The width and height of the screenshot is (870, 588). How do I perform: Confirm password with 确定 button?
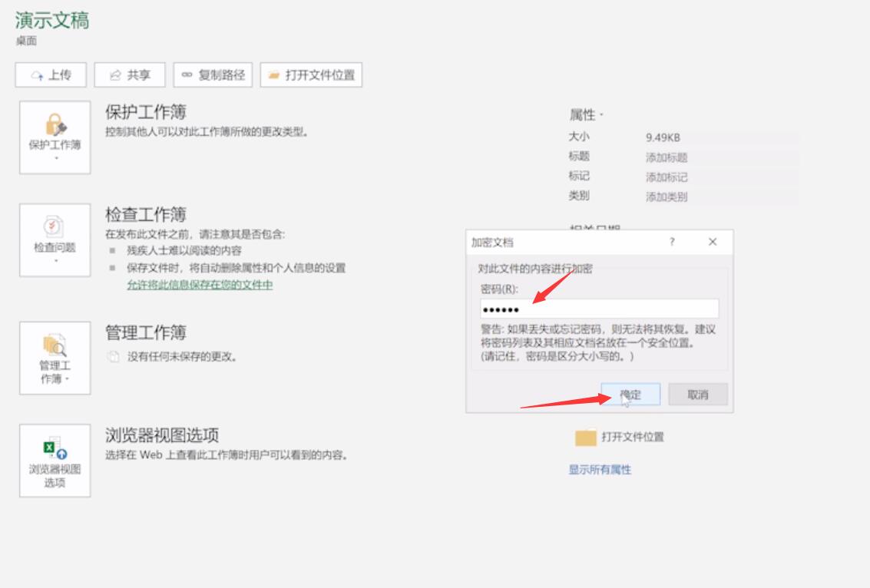tap(630, 395)
